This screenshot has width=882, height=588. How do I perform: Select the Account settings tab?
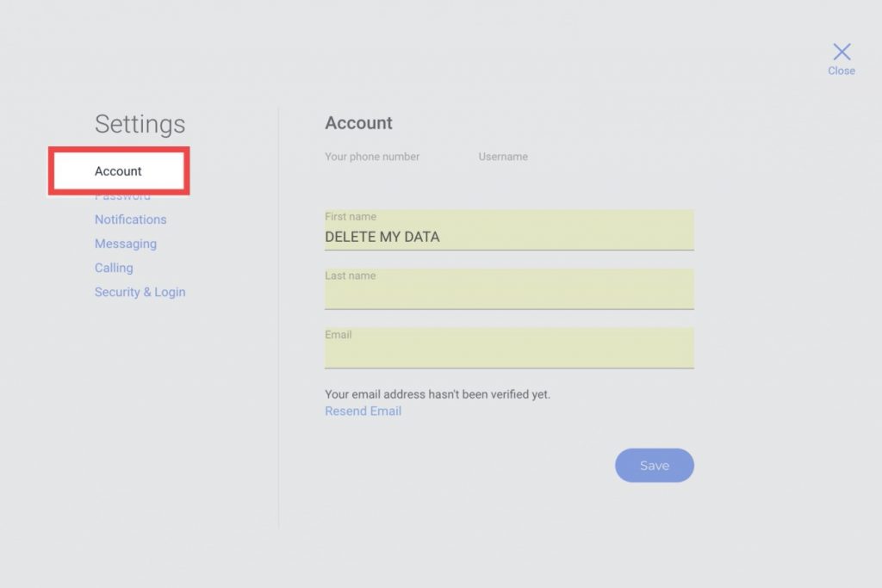(x=118, y=171)
